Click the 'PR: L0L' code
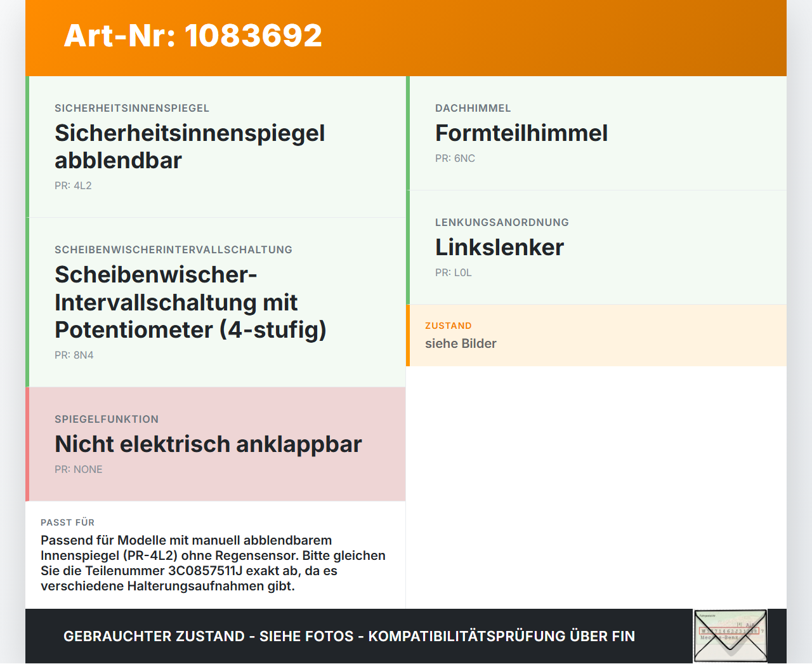The height and width of the screenshot is (664, 812). 453,272
